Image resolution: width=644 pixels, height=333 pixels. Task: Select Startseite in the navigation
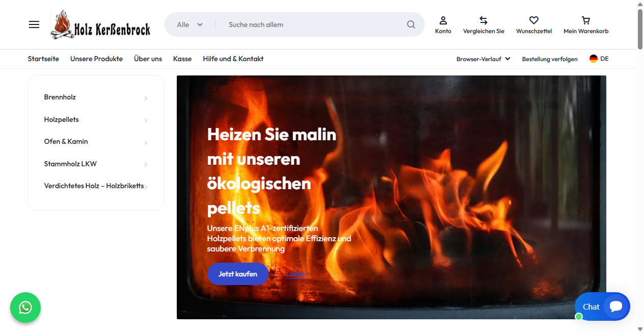(x=43, y=59)
